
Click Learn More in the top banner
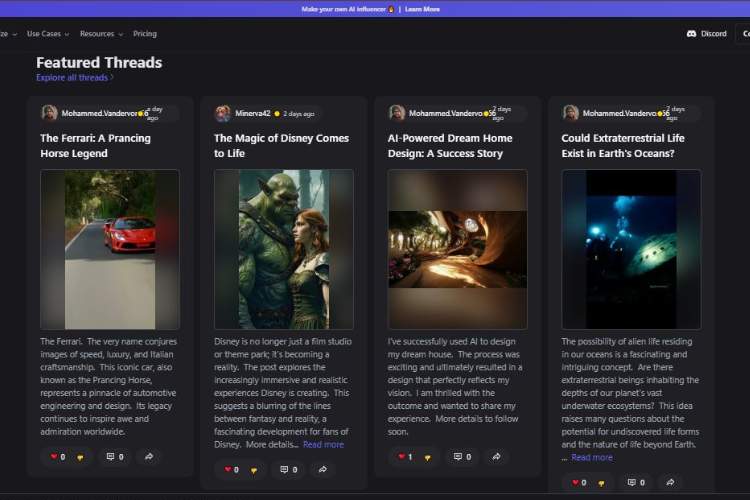point(421,9)
